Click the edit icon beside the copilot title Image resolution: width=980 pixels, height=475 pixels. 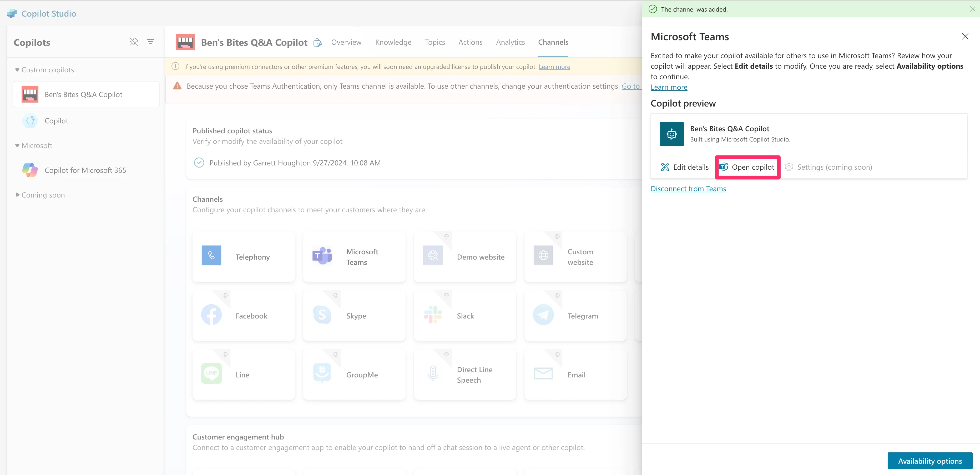click(x=317, y=43)
